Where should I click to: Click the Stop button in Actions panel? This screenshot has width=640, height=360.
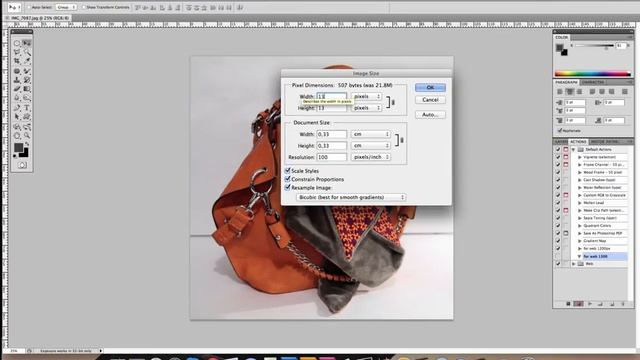[x=568, y=304]
